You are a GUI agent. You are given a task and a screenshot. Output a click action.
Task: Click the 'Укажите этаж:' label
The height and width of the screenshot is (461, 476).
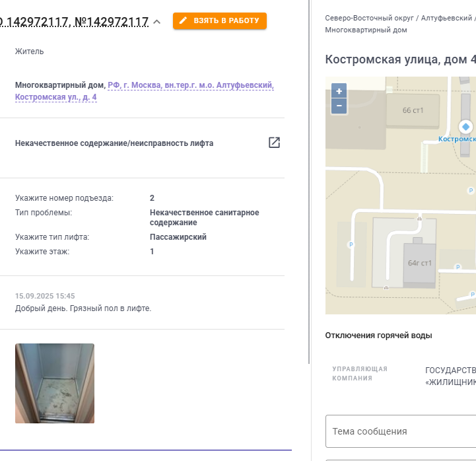(x=42, y=252)
